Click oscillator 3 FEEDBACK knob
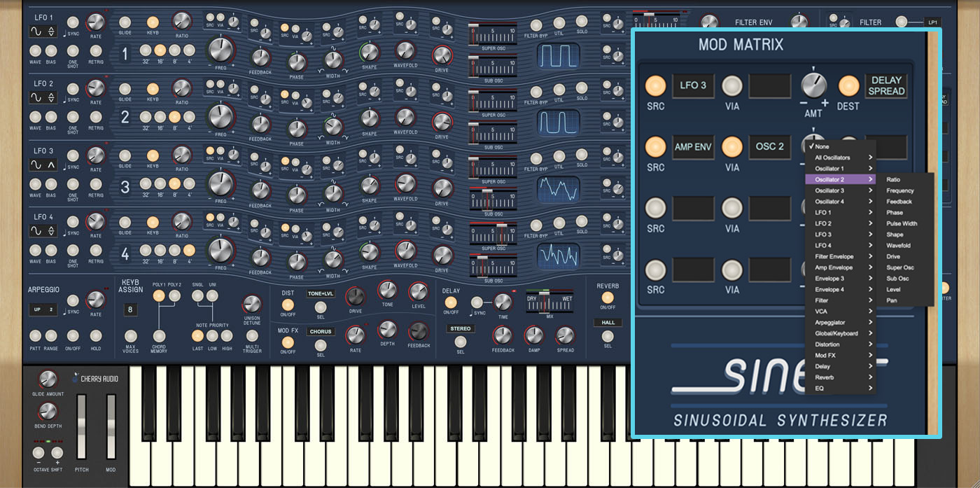980x488 pixels. pyautogui.click(x=260, y=190)
